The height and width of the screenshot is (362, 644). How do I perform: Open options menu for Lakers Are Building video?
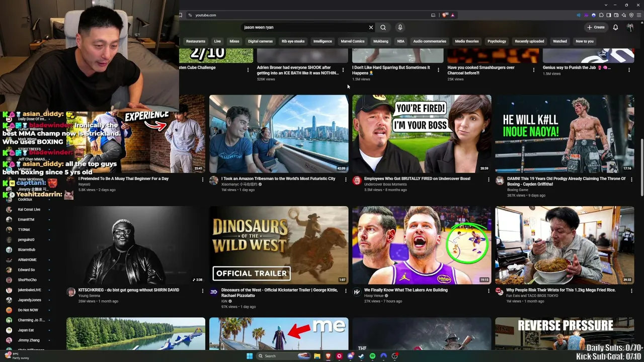point(489,291)
